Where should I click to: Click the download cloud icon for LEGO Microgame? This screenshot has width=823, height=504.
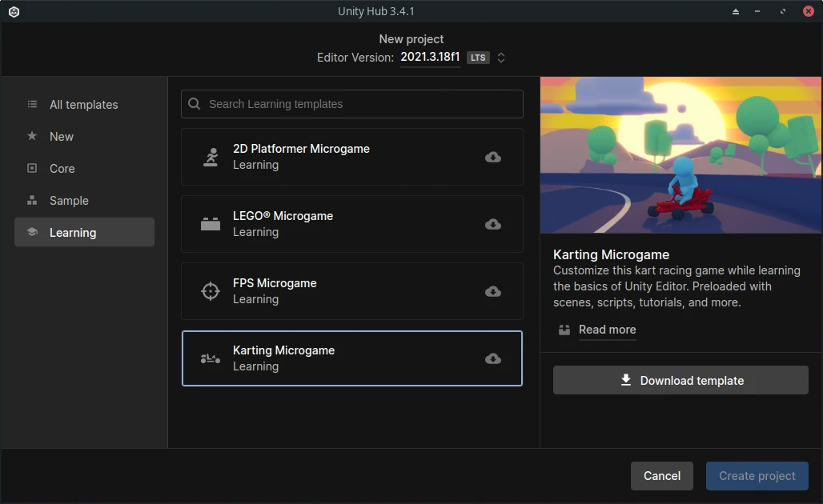493,224
